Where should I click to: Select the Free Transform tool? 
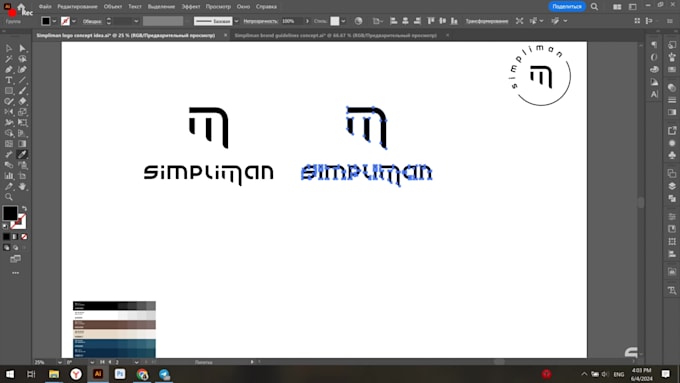click(x=23, y=123)
